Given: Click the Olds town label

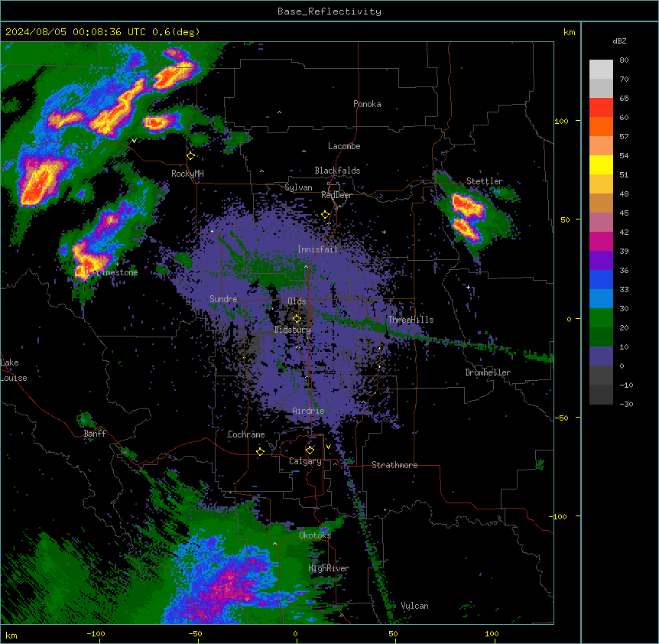Looking at the screenshot, I should 297,301.
